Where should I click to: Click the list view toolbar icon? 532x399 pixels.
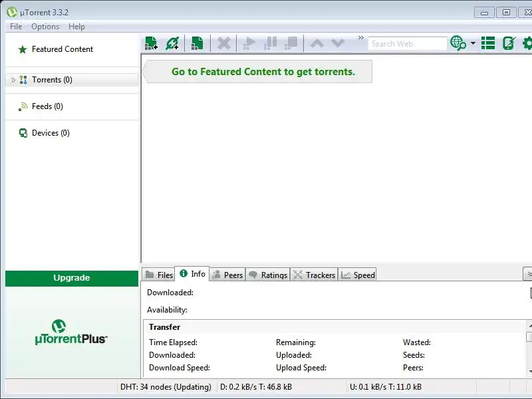(488, 43)
